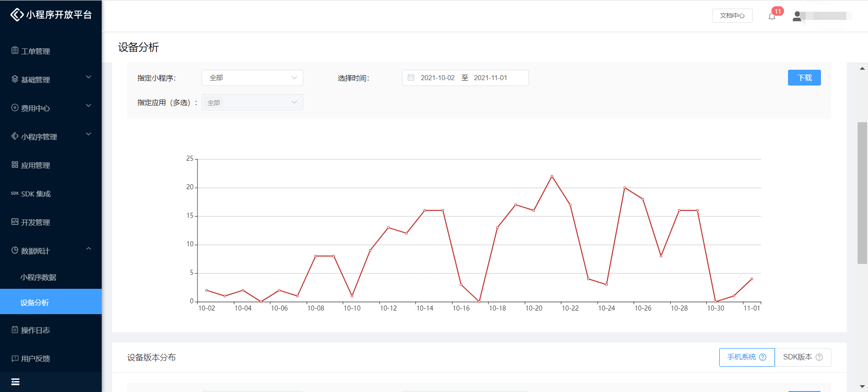The height and width of the screenshot is (392, 868).
Task: Click the platform logo icon
Action: [x=17, y=15]
